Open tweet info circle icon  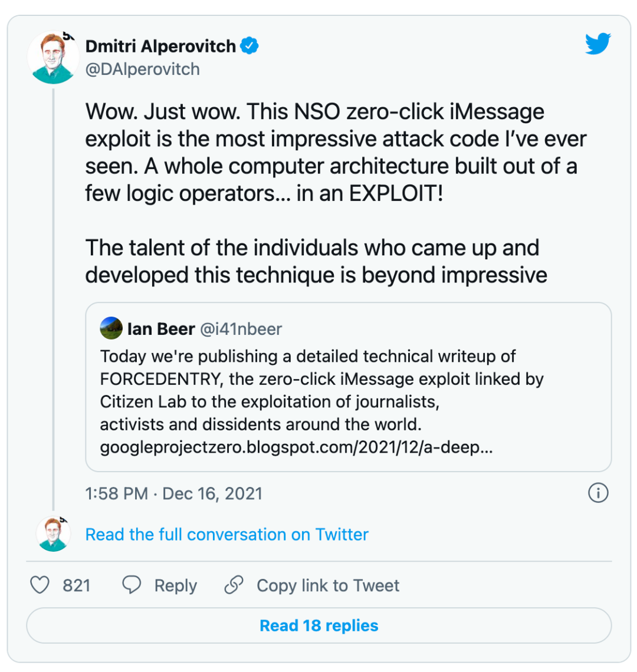pyautogui.click(x=598, y=493)
